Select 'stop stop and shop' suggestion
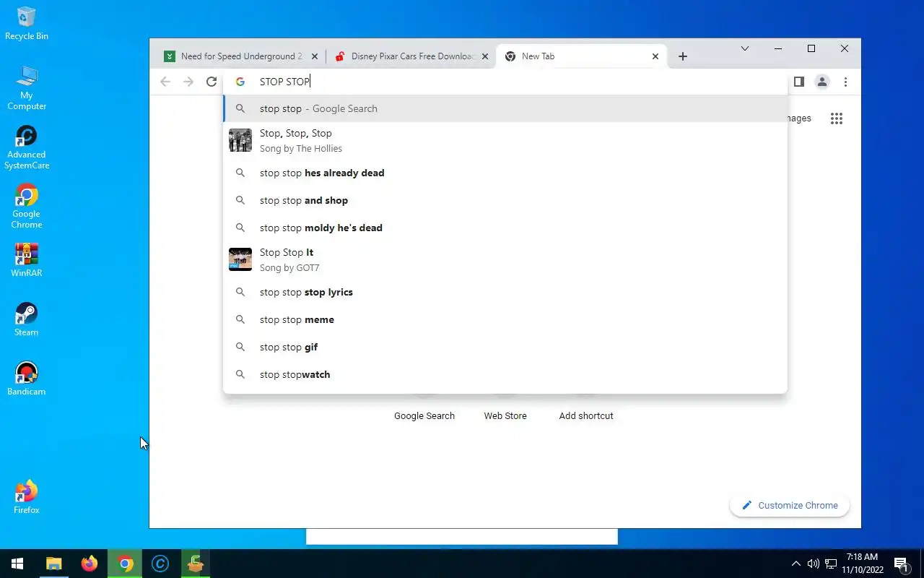This screenshot has width=924, height=578. pos(505,200)
